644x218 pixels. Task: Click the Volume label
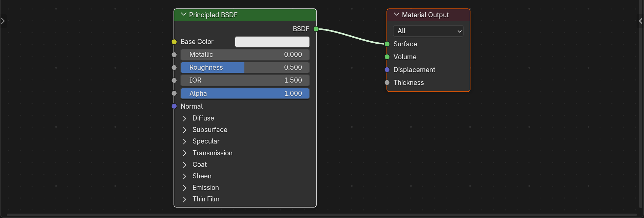[405, 57]
